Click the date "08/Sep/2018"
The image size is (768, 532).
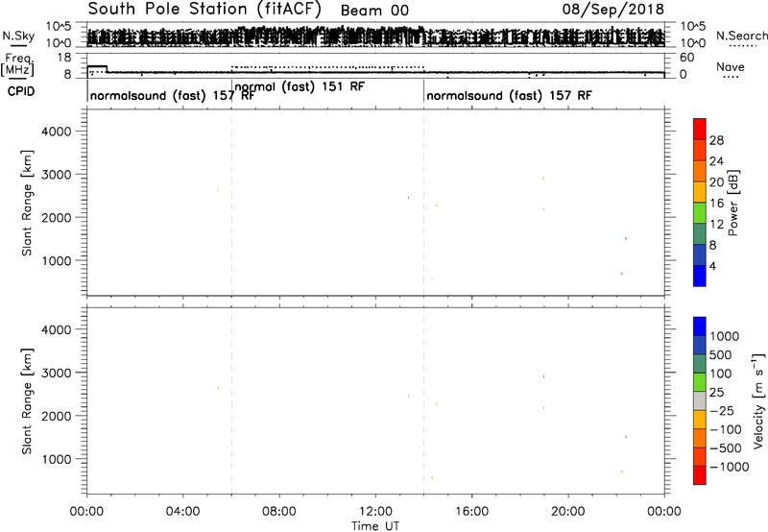612,10
